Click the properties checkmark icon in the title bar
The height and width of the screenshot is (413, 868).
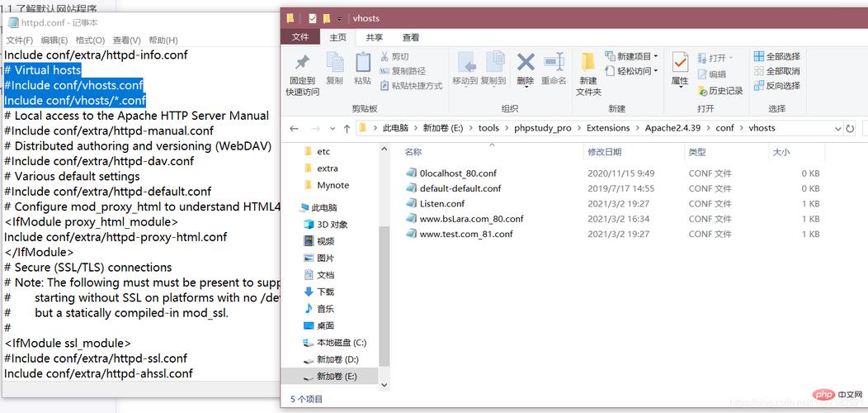point(312,18)
